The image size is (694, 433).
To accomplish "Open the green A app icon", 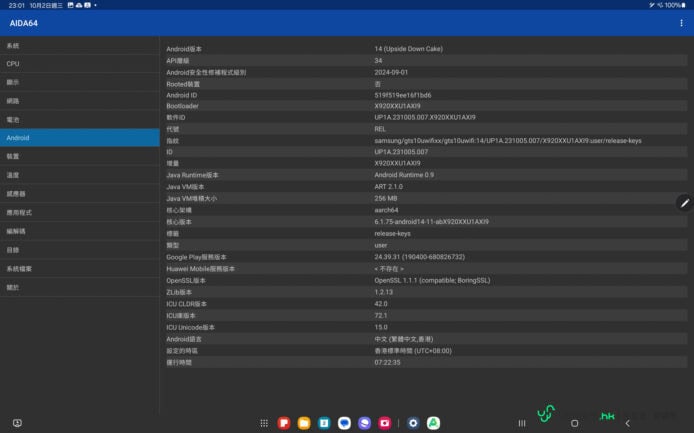I will coord(433,423).
